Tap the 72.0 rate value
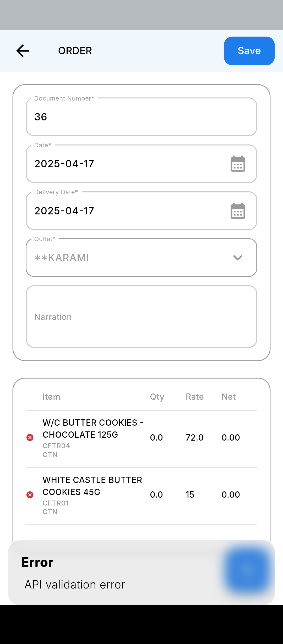283x644 pixels. click(194, 437)
